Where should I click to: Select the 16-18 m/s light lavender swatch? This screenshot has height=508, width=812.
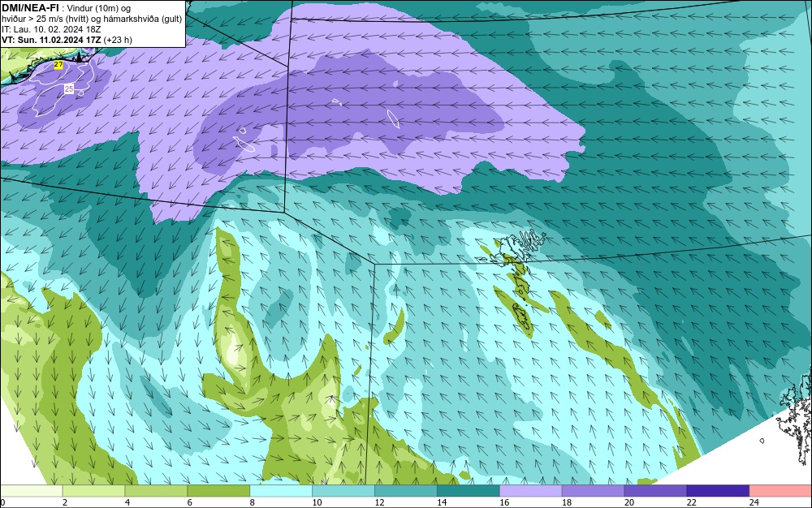tap(531, 491)
